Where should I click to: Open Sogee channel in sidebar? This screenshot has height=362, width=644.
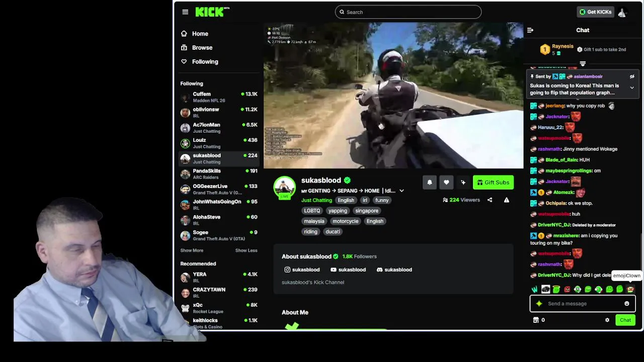pos(219,235)
